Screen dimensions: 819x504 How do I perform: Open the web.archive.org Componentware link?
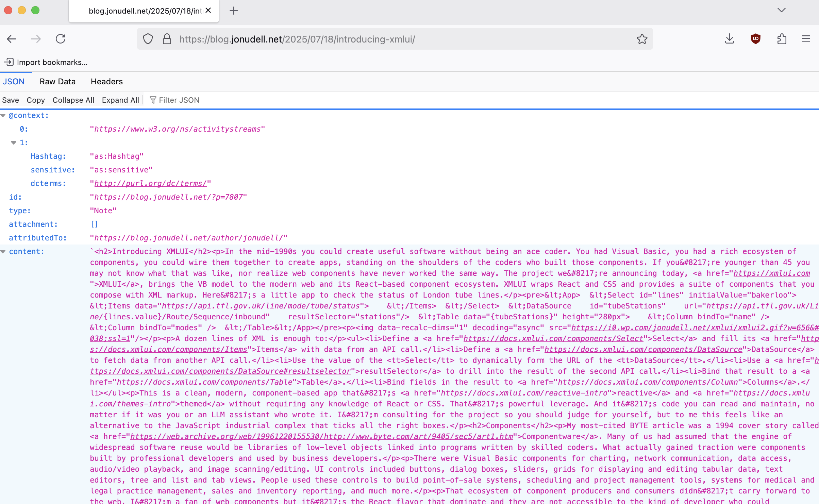click(322, 437)
